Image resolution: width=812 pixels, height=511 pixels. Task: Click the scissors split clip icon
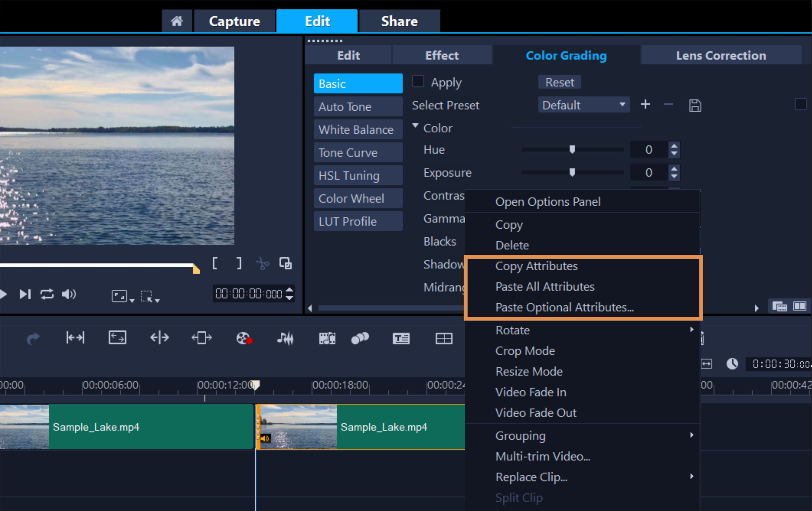tap(262, 264)
